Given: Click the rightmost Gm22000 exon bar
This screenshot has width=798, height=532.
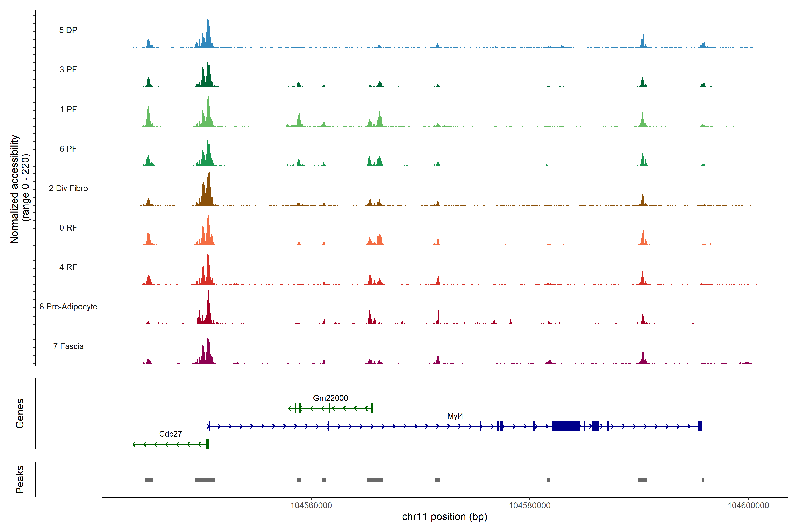Looking at the screenshot, I should pyautogui.click(x=372, y=408).
